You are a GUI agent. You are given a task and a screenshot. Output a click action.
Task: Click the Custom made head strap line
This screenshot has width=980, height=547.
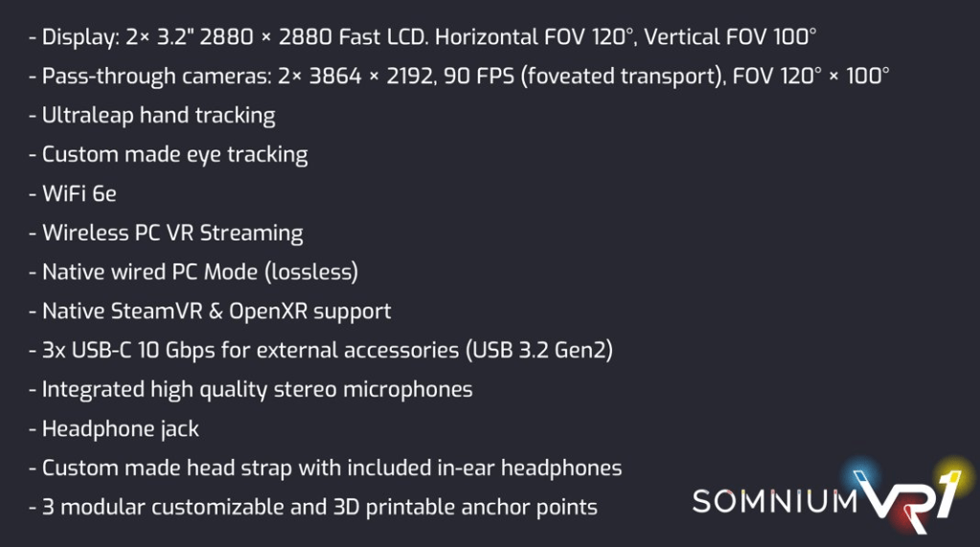click(x=326, y=467)
